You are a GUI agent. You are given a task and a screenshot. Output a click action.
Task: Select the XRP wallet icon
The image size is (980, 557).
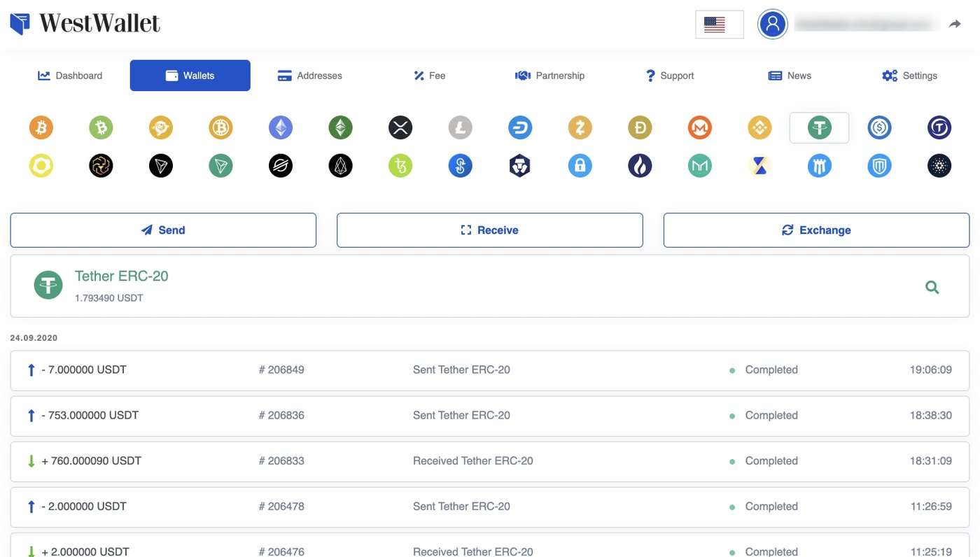pos(400,128)
